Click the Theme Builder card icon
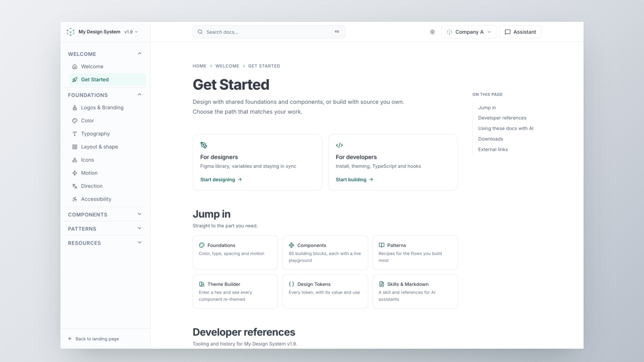The height and width of the screenshot is (362, 644). point(202,284)
